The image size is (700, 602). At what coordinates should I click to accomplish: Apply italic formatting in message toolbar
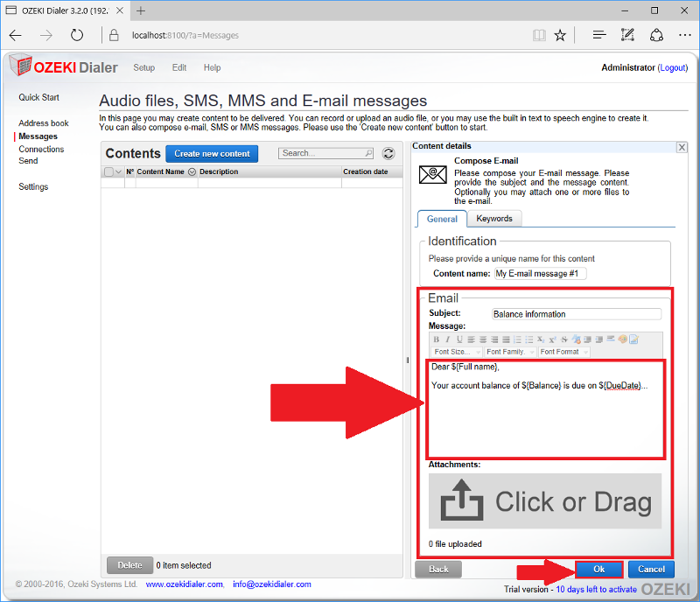pos(447,339)
